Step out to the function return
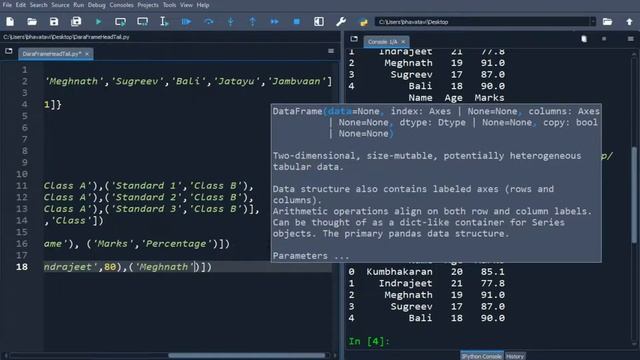Screen dimensions: 640x360 tap(253, 22)
